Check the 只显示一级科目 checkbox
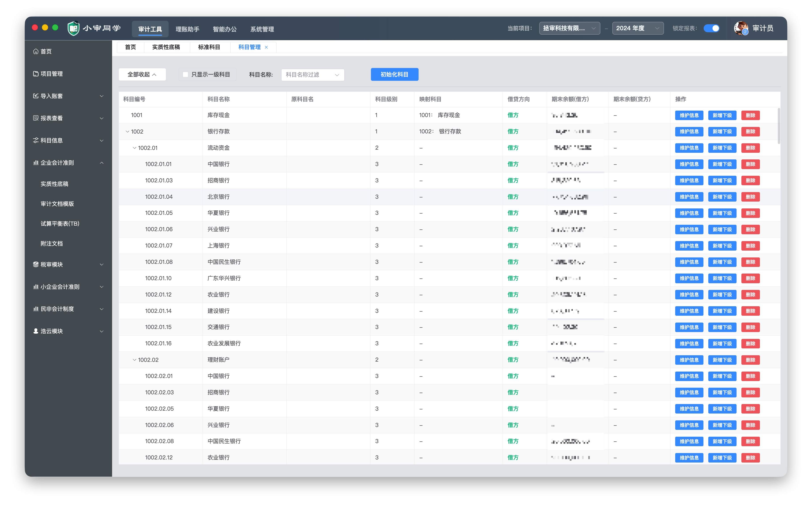Viewport: 812px width, 510px height. click(185, 75)
